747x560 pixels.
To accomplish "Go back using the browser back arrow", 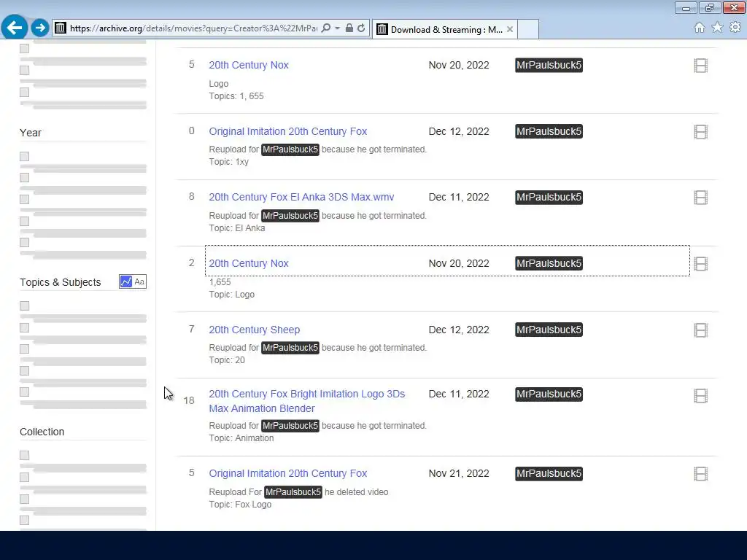I will tap(15, 28).
